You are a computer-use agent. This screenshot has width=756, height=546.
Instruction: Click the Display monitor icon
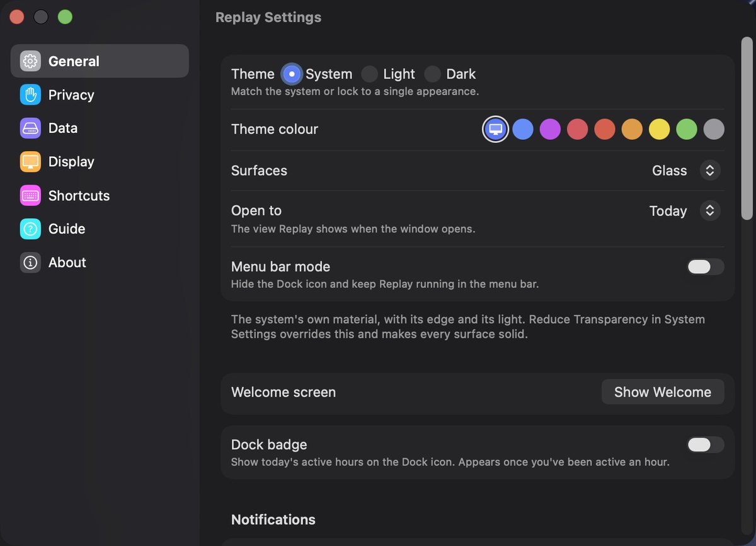(x=30, y=162)
